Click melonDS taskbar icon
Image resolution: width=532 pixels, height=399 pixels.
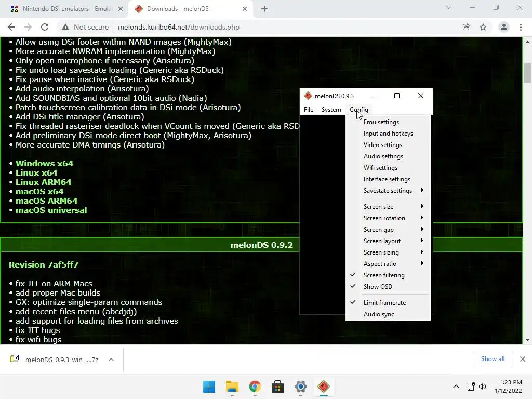point(323,387)
